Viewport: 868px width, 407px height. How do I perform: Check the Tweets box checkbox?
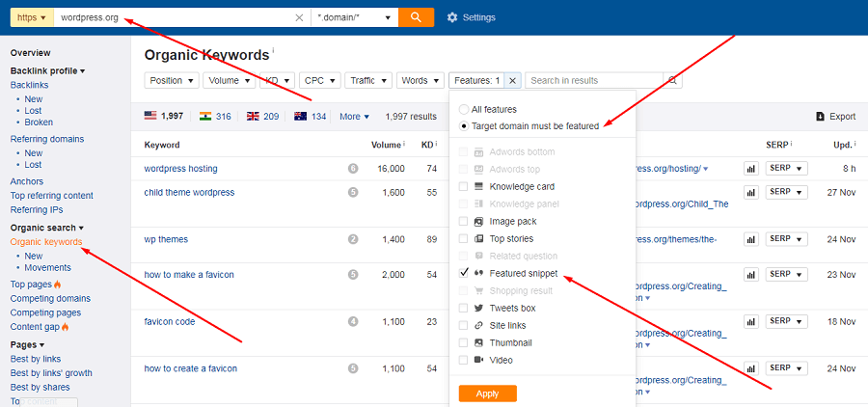pyautogui.click(x=463, y=308)
